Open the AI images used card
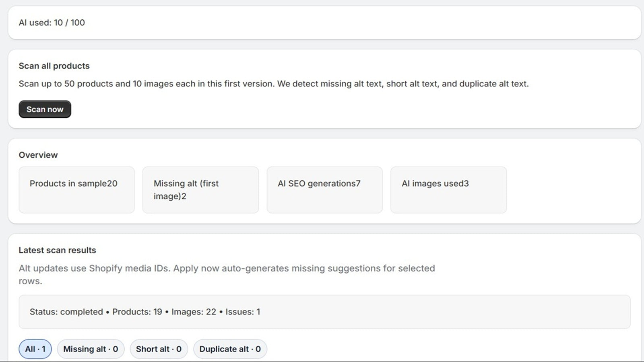The width and height of the screenshot is (644, 362). click(x=448, y=190)
